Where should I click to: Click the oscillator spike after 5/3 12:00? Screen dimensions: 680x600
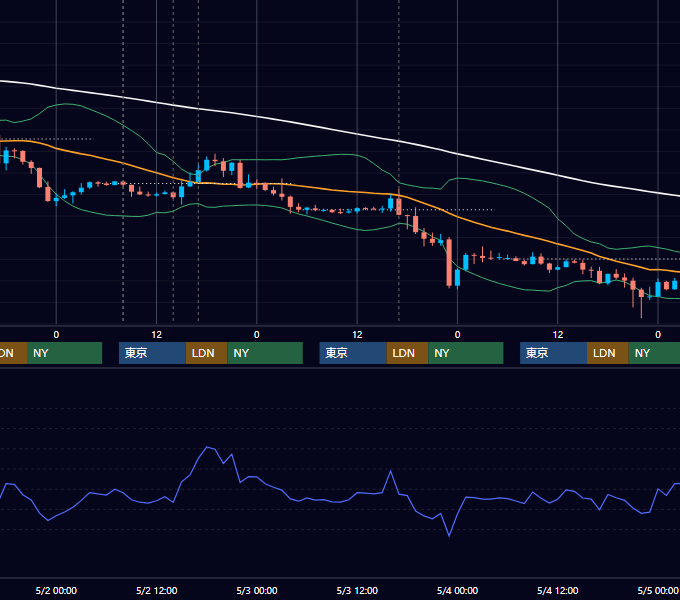(x=390, y=471)
